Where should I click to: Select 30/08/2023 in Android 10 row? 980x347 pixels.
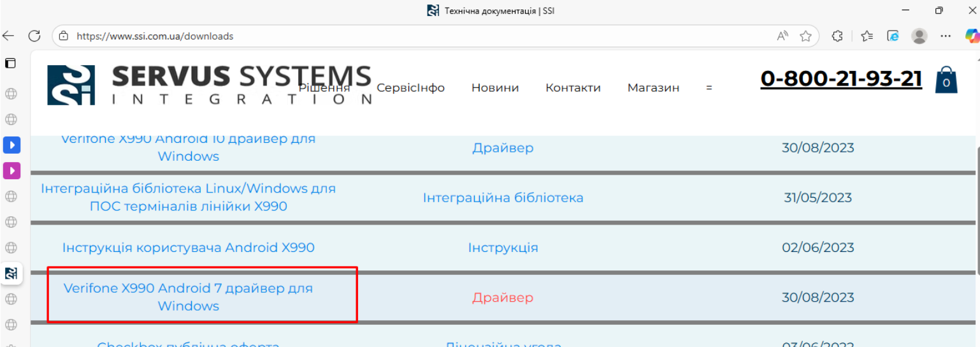818,148
